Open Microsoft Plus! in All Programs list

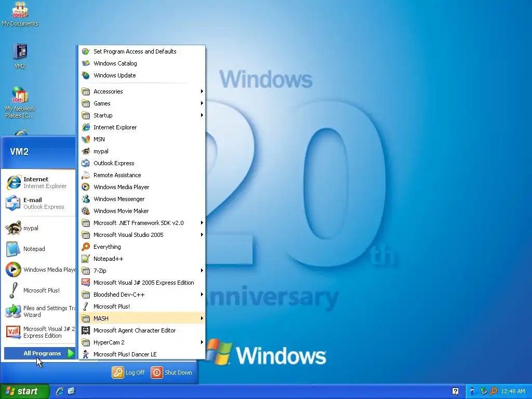(142, 307)
